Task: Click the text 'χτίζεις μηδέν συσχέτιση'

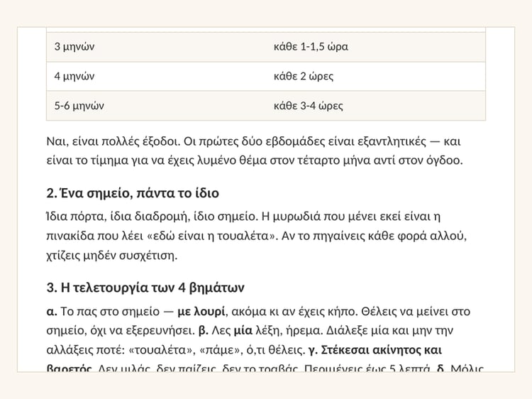Action: click(x=111, y=256)
